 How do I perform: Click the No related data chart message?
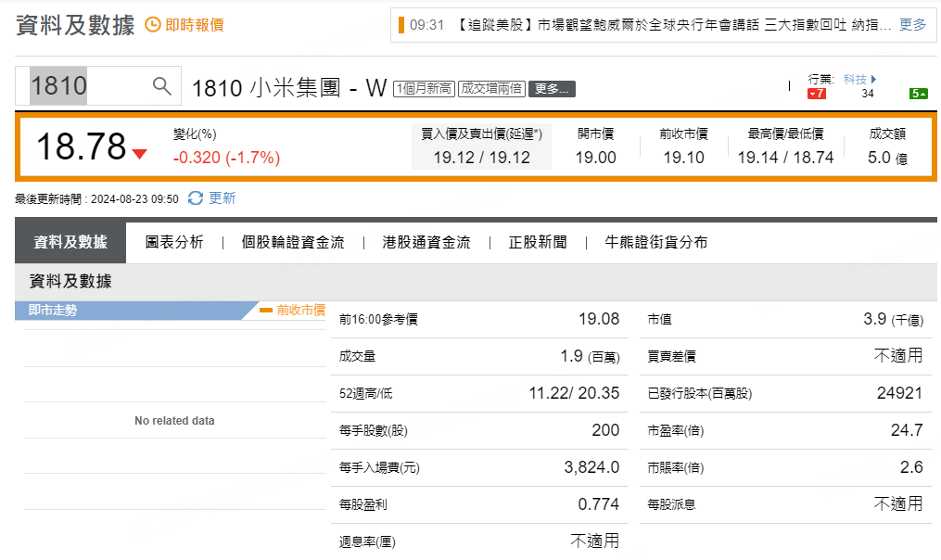174,421
